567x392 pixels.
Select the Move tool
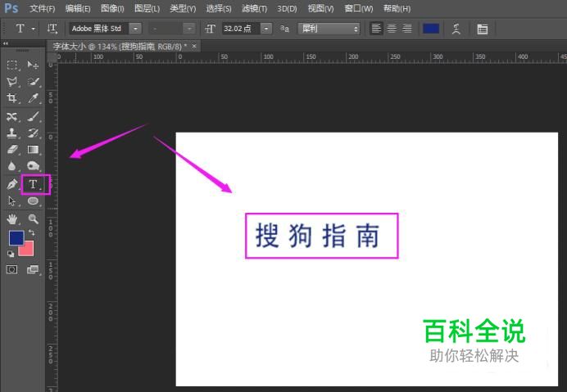33,65
